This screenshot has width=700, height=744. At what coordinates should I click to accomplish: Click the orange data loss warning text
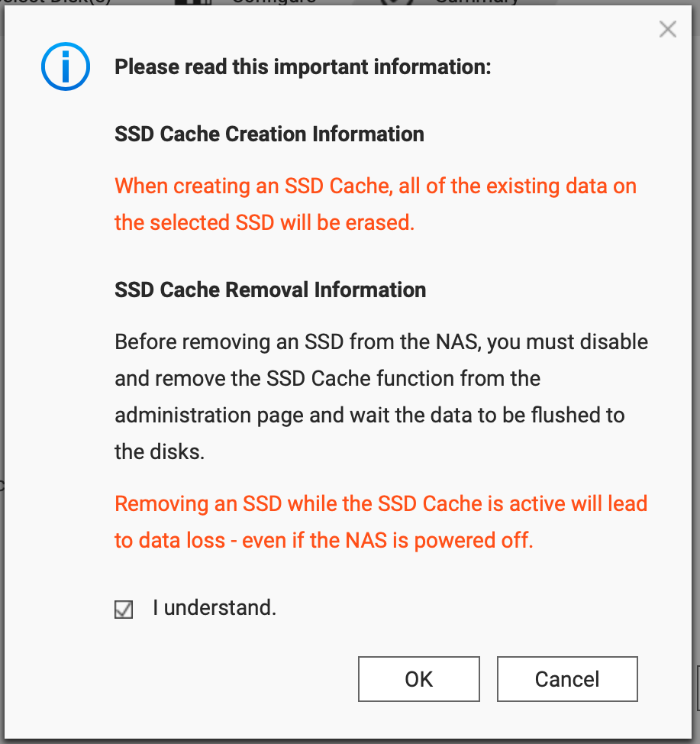coord(381,522)
